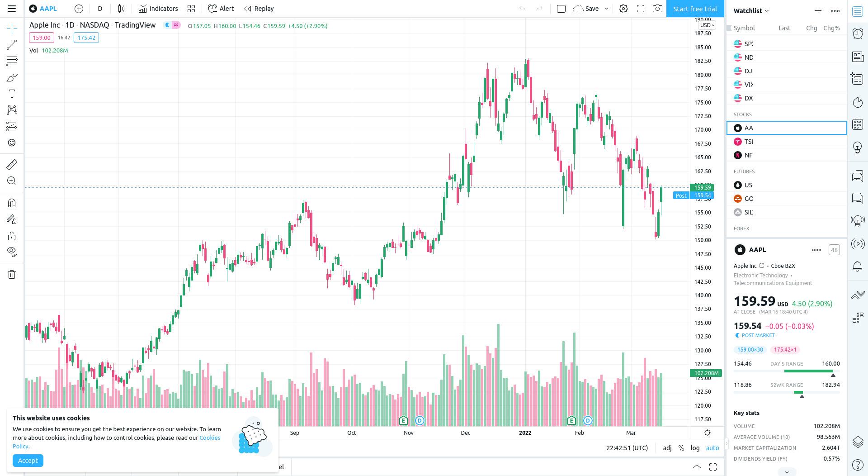Toggle lock all drawing tools
This screenshot has height=476, width=868.
coord(12,236)
